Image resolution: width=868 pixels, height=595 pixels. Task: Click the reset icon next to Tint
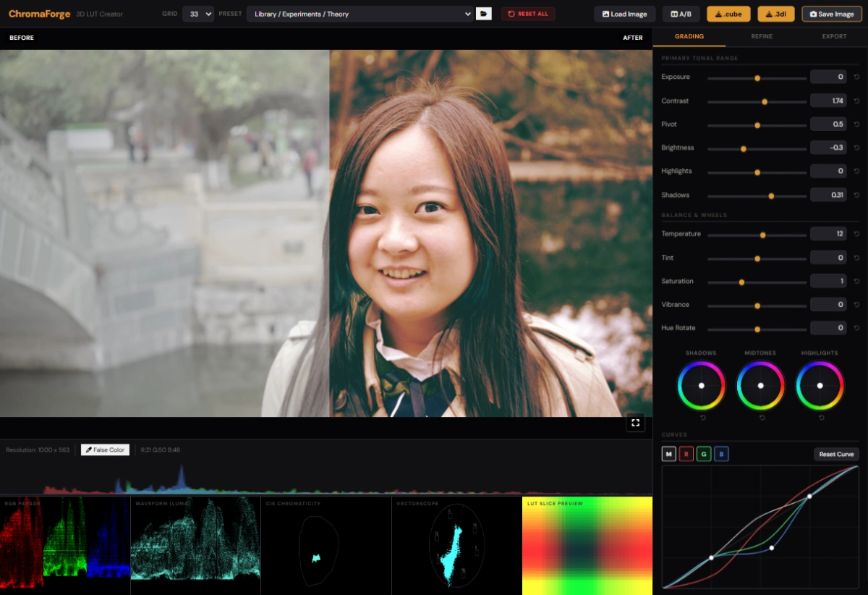tap(856, 258)
